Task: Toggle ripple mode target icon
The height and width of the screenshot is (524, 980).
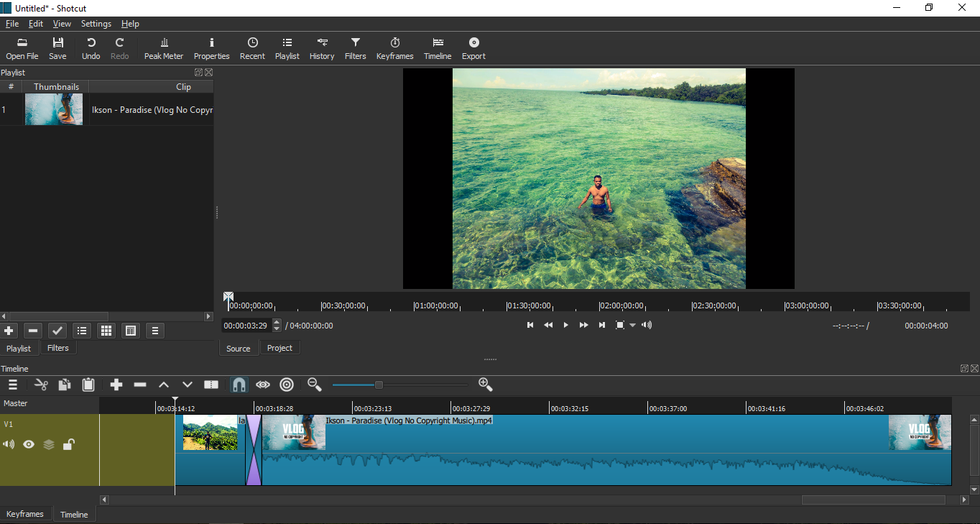Action: 287,385
